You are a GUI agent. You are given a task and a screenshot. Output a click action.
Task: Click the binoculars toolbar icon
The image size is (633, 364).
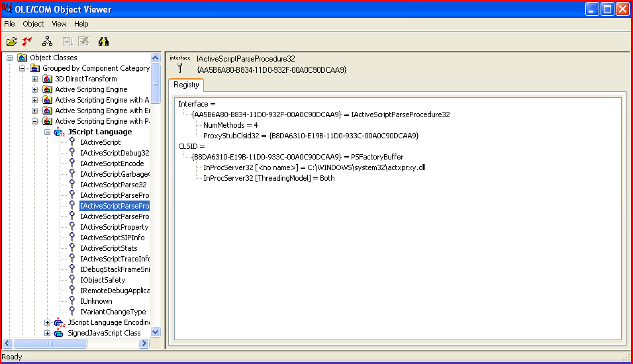coord(103,41)
